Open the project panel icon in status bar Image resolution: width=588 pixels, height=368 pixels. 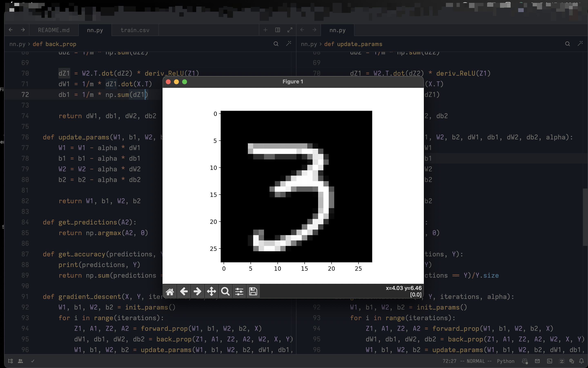[10, 361]
